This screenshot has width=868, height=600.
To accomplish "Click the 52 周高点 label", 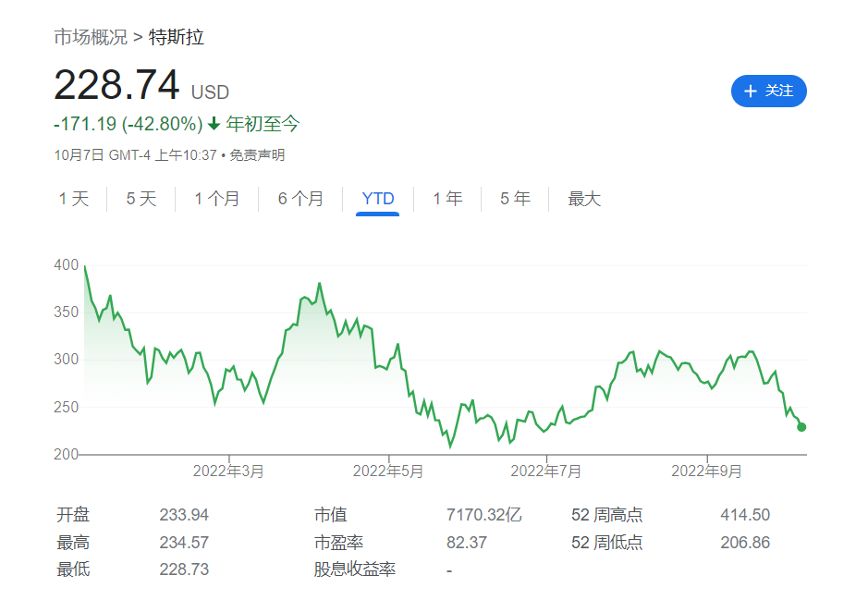I will [606, 515].
